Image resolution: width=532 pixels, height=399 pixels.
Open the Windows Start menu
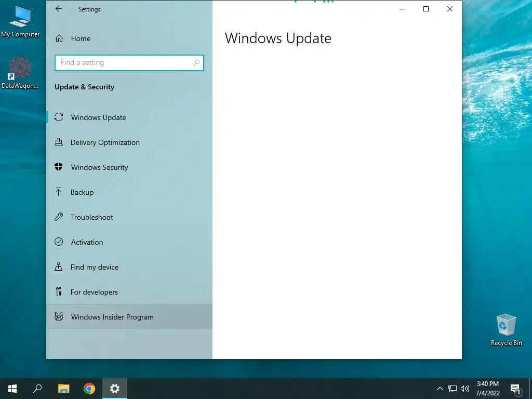coord(12,389)
